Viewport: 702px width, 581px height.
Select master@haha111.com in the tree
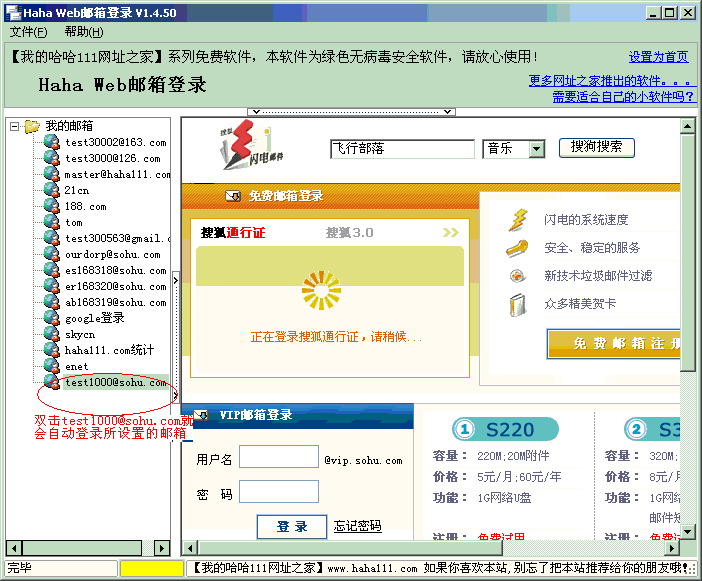coord(117,175)
